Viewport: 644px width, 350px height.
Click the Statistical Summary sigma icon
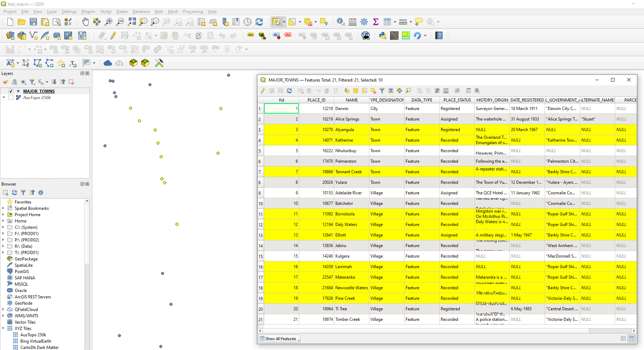coord(376,22)
